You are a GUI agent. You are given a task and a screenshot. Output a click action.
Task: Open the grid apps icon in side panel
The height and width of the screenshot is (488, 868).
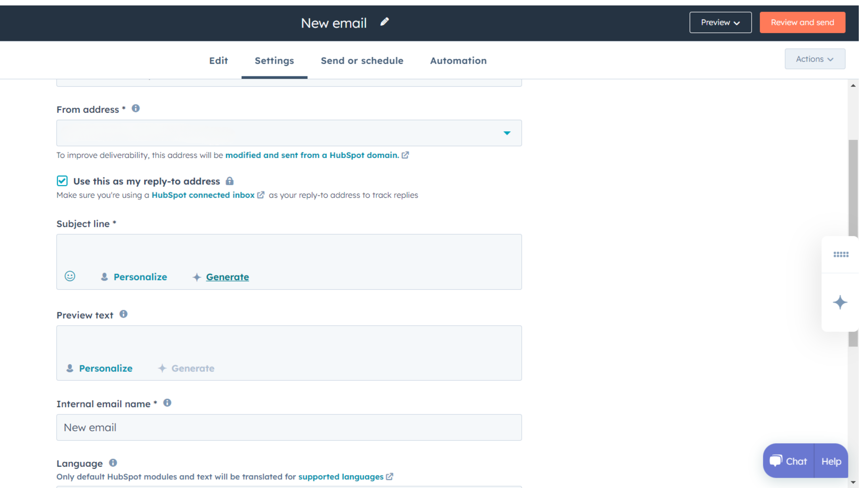tap(841, 255)
